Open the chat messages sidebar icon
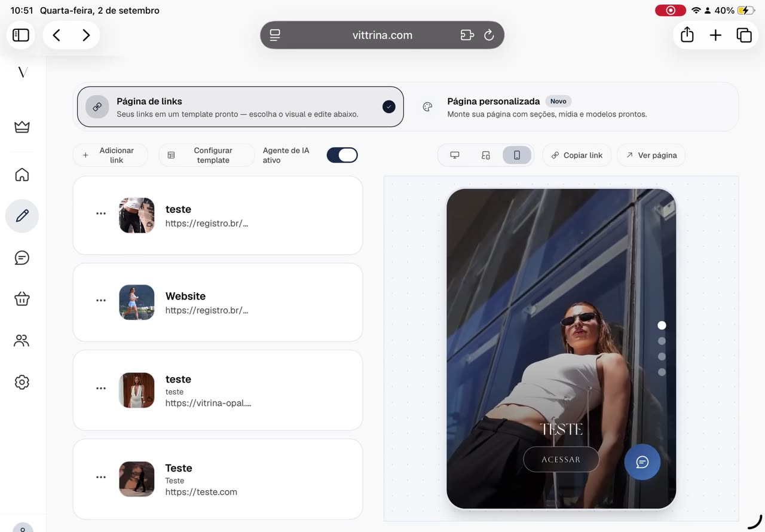The image size is (765, 532). pos(22,258)
